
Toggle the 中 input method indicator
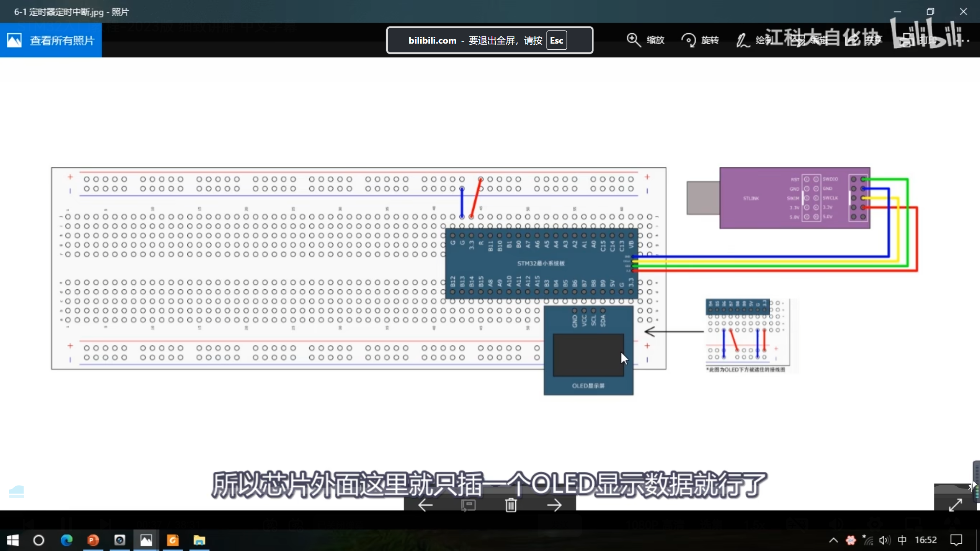pyautogui.click(x=902, y=540)
